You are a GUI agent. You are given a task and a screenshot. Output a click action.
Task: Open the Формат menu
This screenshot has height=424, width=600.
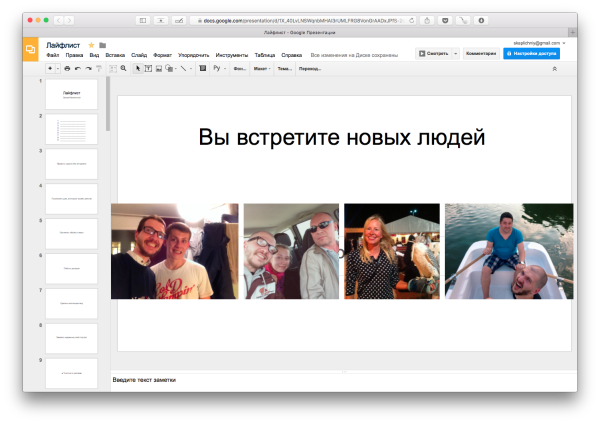pyautogui.click(x=162, y=54)
